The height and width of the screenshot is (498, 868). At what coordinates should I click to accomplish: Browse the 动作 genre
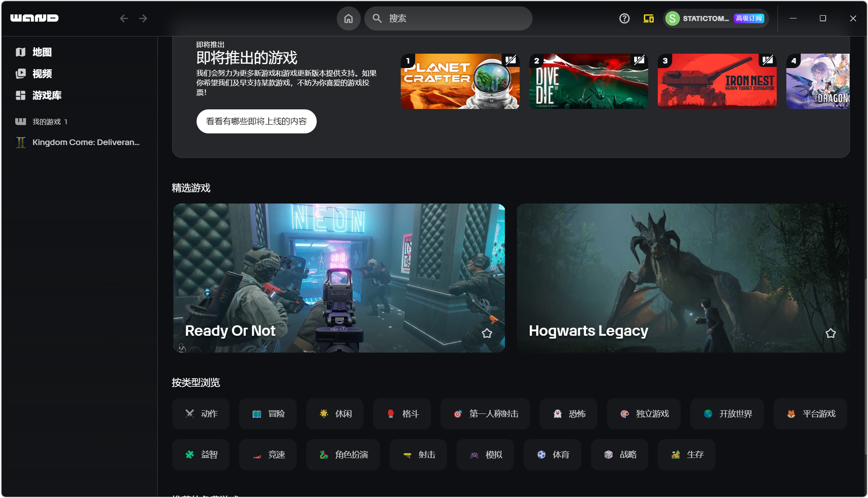coord(201,414)
